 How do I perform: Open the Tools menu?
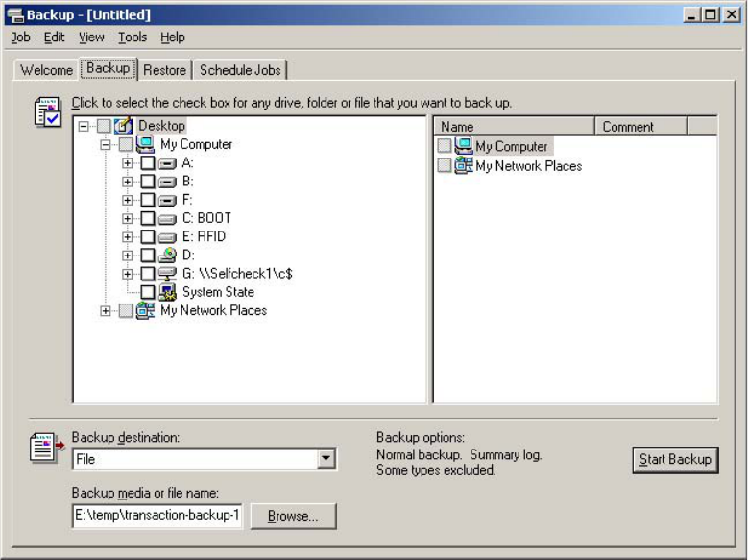[x=133, y=37]
